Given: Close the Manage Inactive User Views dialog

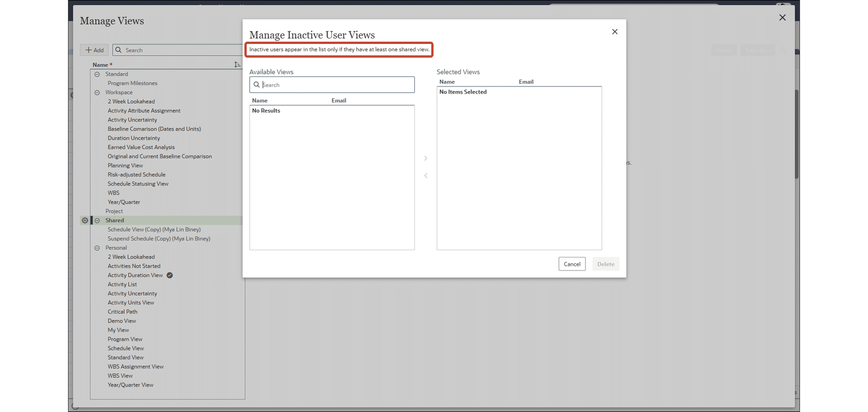Looking at the screenshot, I should 615,32.
